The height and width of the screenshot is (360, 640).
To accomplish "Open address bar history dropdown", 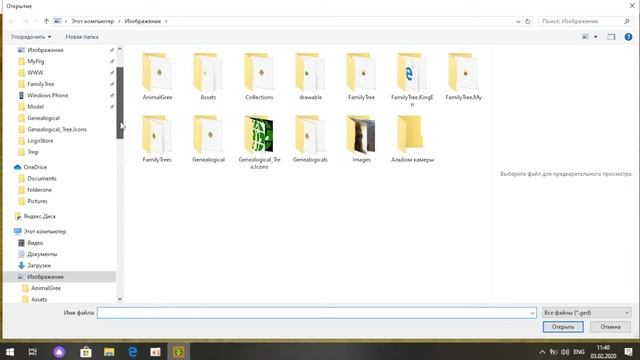I will pyautogui.click(x=518, y=21).
